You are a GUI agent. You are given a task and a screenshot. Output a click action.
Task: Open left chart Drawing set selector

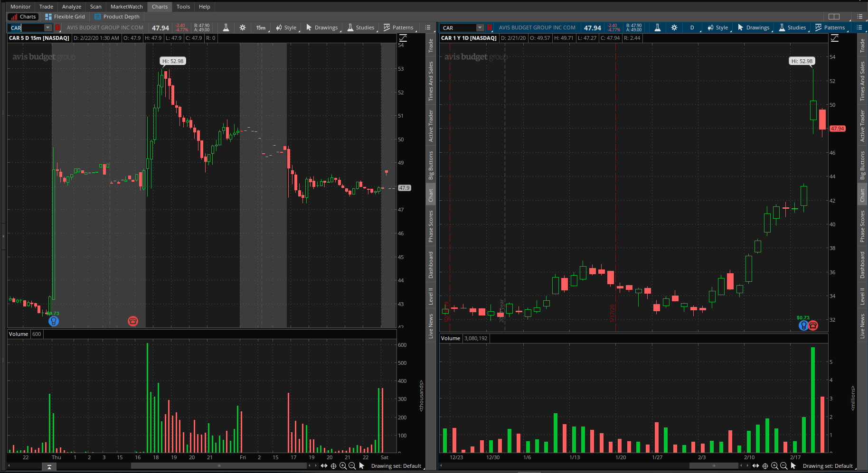pyautogui.click(x=397, y=466)
